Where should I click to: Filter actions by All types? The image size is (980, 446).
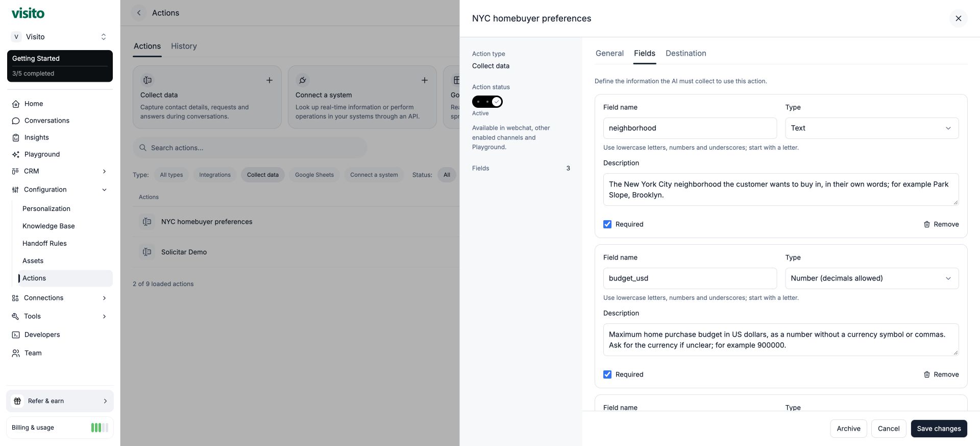click(171, 175)
